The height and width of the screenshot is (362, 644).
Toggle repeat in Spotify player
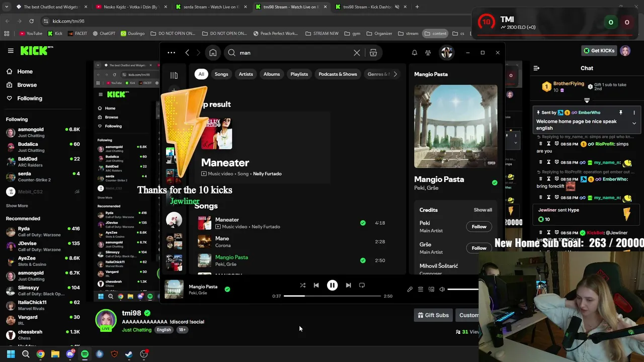click(x=362, y=285)
